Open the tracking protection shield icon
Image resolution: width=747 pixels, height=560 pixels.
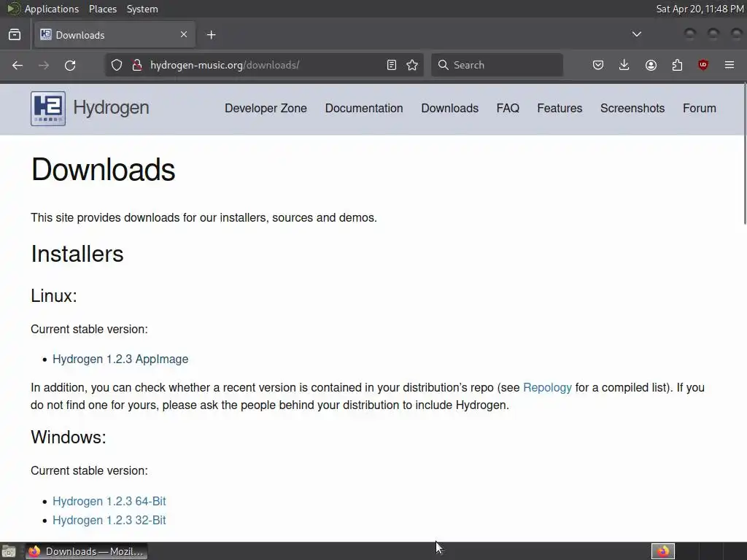[117, 65]
